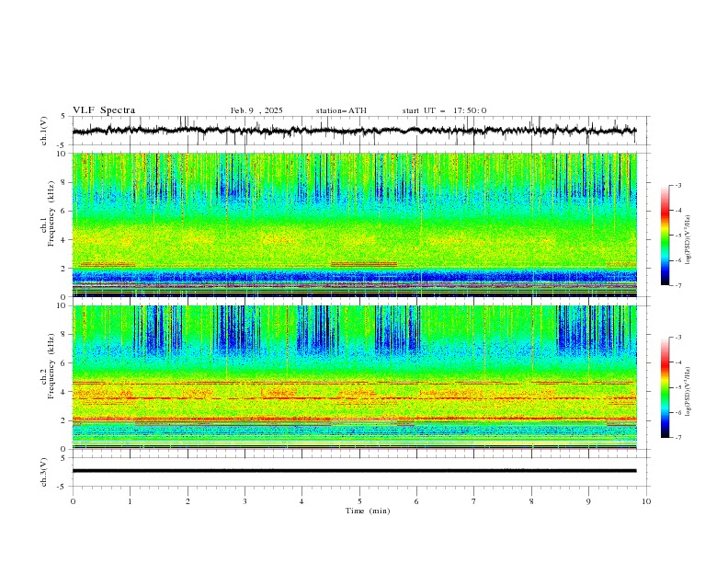
Task: Click the "ch.1(V)" waveform axis label
Action: [x=44, y=131]
